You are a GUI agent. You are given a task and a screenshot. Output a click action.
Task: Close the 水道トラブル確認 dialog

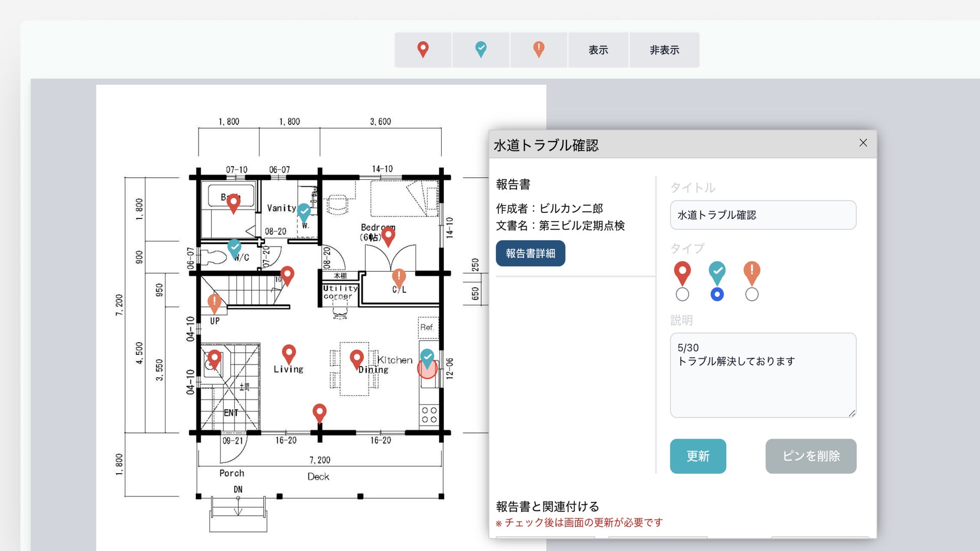click(863, 143)
